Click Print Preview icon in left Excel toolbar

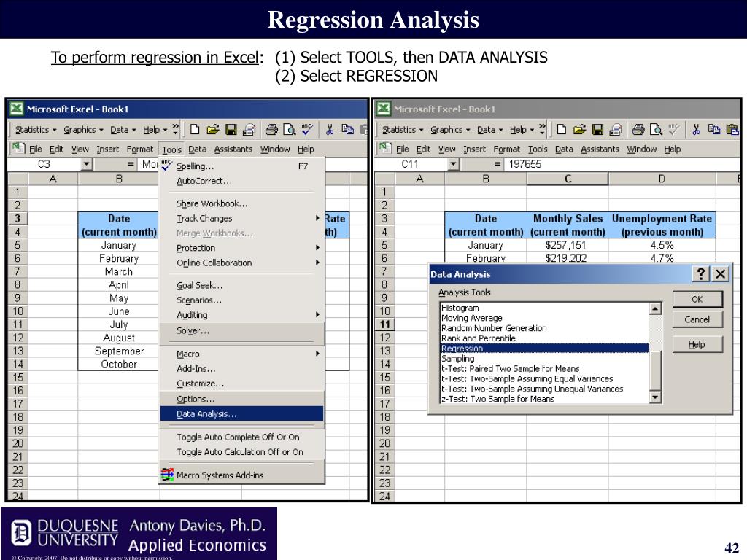point(289,130)
